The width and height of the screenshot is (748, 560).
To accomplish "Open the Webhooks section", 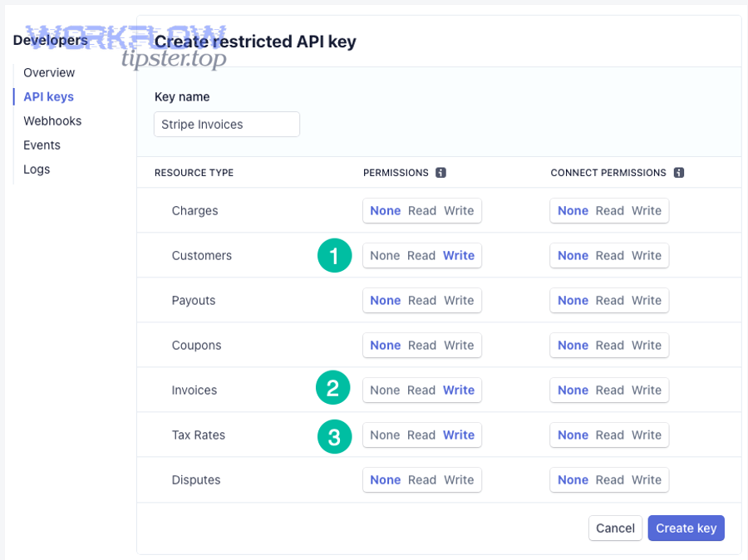I will point(52,120).
